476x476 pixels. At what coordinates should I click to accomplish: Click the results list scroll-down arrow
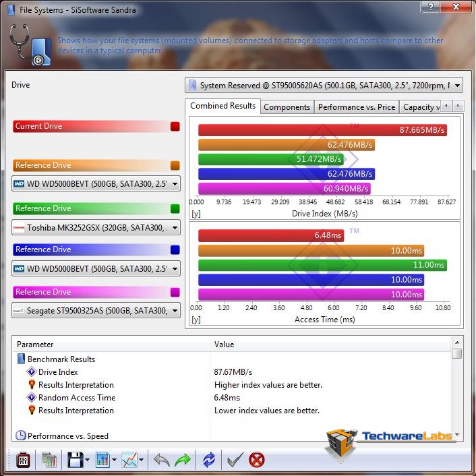coord(457,435)
